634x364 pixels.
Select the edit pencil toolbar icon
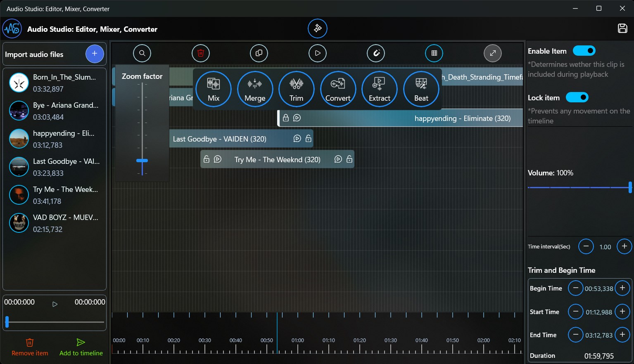(x=375, y=53)
